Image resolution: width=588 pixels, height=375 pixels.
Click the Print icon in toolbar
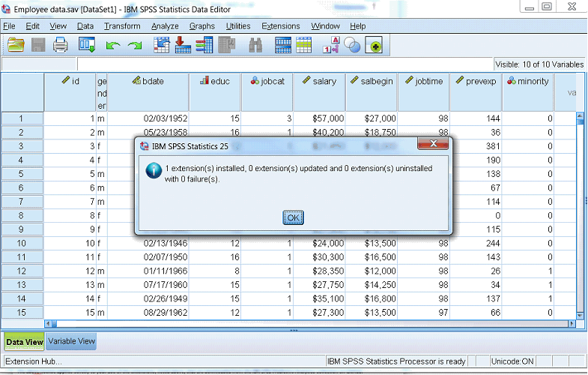pyautogui.click(x=61, y=45)
